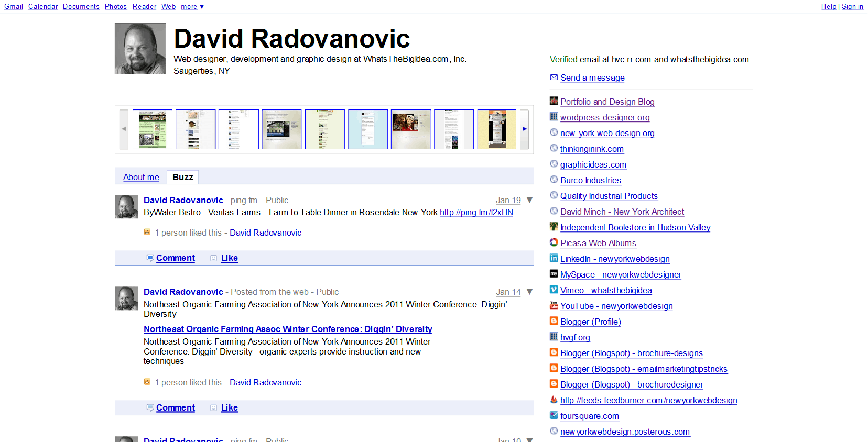
Task: Open the Vimeo - whatsthebigidea link
Action: pos(606,290)
